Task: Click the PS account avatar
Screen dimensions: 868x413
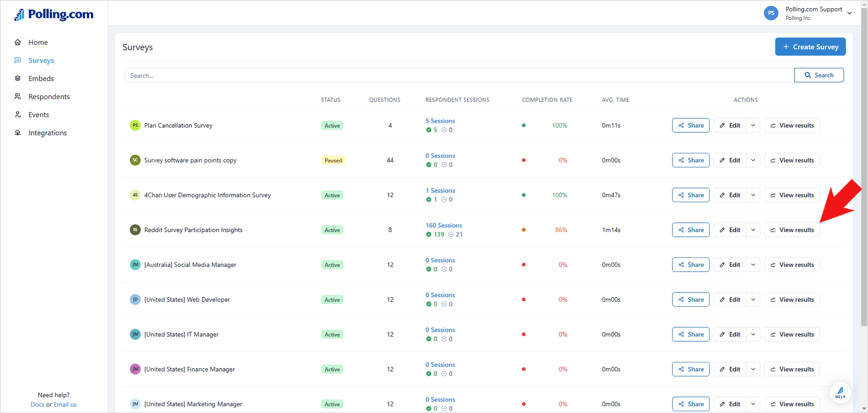Action: 771,13
